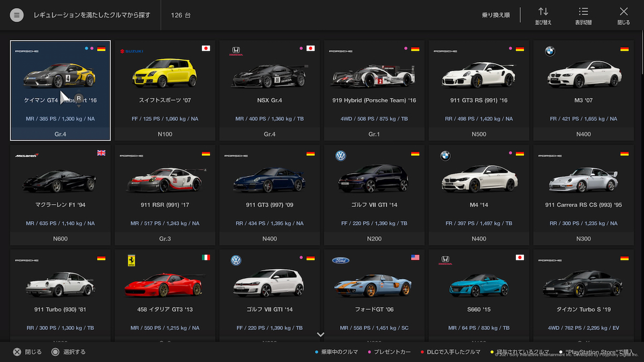
Task: Select the M4 '14 car image
Action: 479,179
